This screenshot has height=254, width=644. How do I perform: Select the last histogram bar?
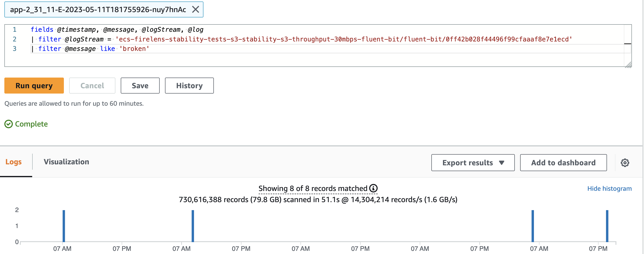(607, 226)
